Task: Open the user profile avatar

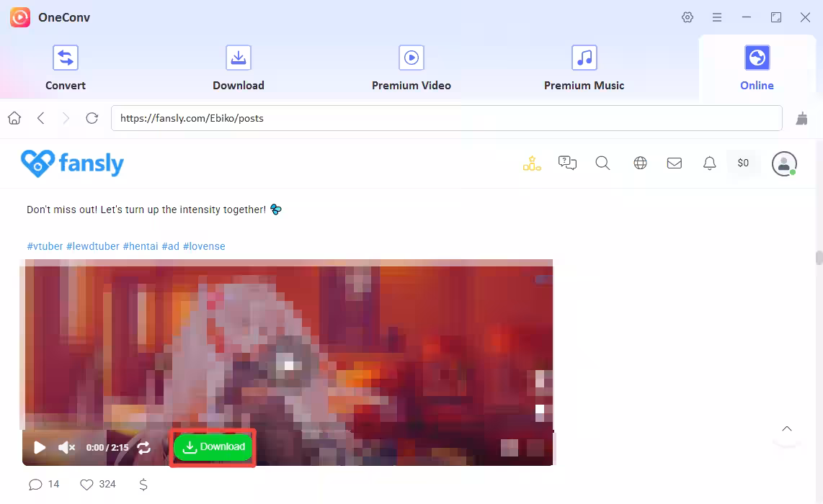Action: point(784,163)
